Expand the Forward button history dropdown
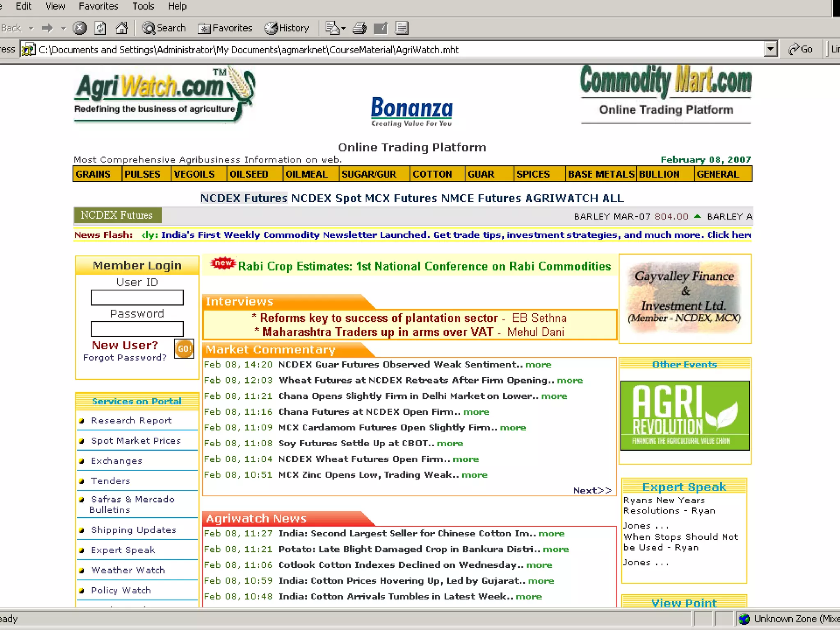The height and width of the screenshot is (630, 840). (x=63, y=28)
